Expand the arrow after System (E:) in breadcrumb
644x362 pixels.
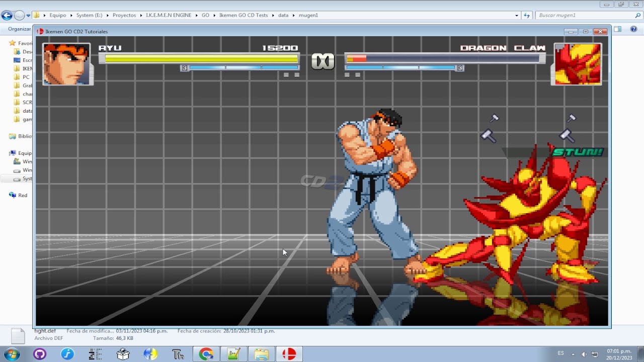pos(107,16)
